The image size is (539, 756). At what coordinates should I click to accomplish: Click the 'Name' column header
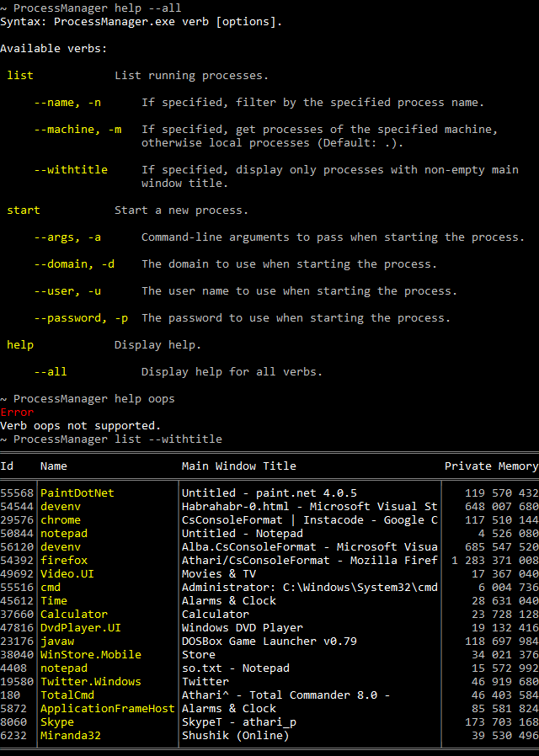point(54,466)
